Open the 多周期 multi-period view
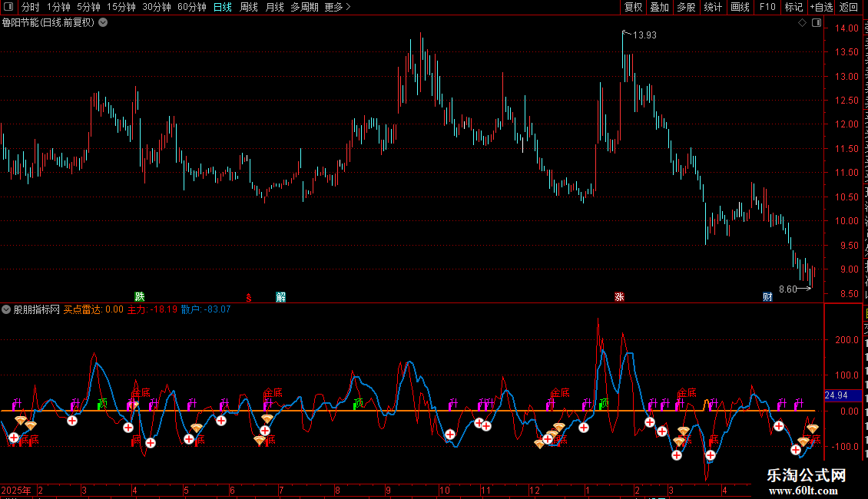This screenshot has width=868, height=499. click(x=304, y=7)
